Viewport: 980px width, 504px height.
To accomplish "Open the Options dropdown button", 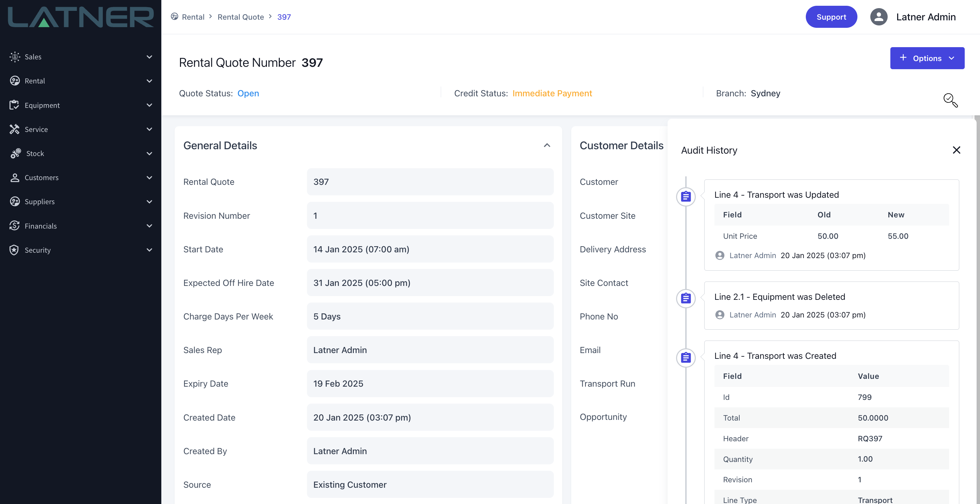I will click(927, 58).
